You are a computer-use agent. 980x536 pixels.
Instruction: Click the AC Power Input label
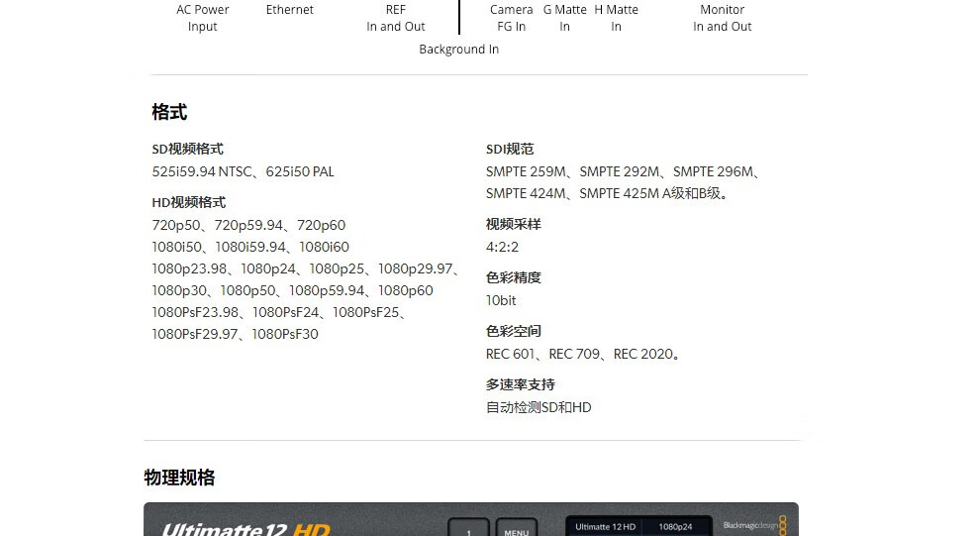click(x=203, y=18)
